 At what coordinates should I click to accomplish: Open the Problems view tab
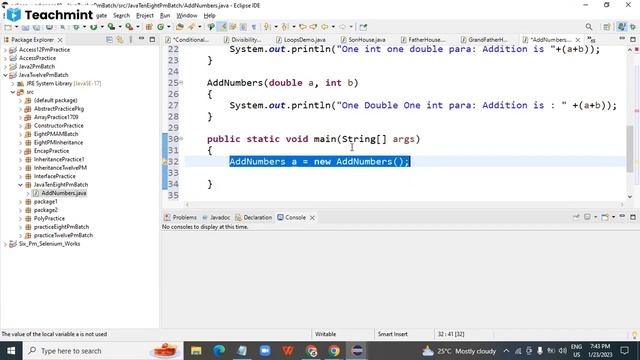(x=180, y=218)
